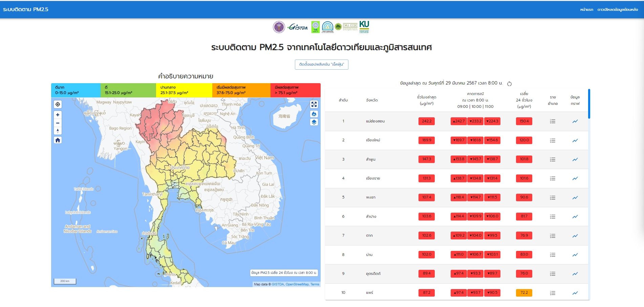Show fire hotspot layer on map
The image size is (644, 307).
pyautogui.click(x=314, y=114)
